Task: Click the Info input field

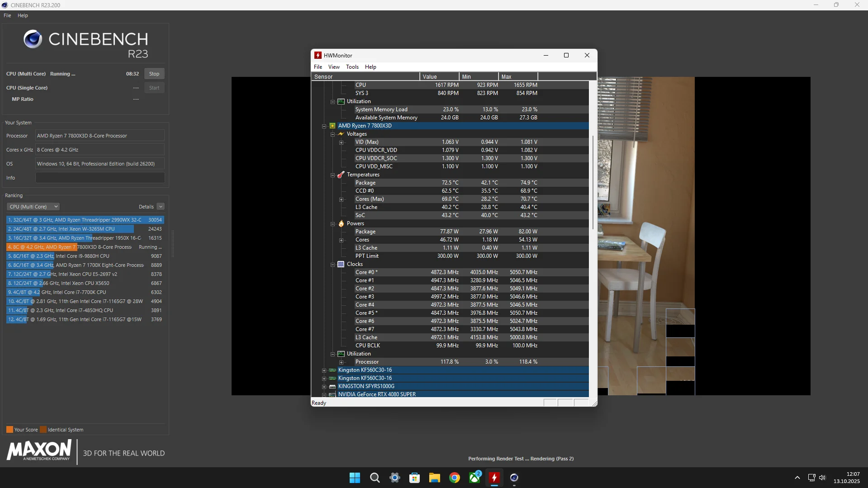Action: tap(100, 178)
